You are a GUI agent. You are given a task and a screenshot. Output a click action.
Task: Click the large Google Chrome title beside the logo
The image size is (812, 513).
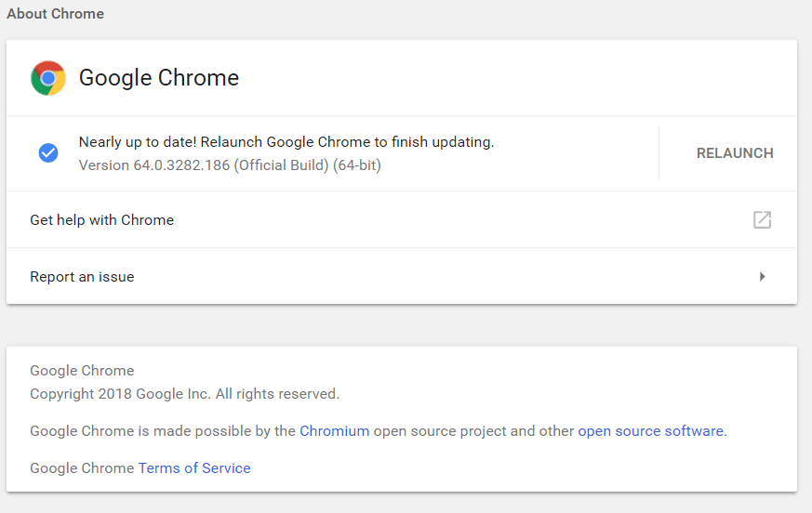point(159,78)
